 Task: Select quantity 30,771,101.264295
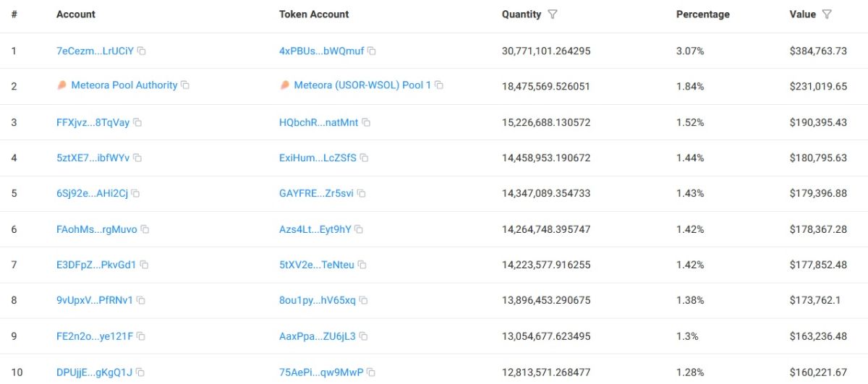[546, 51]
